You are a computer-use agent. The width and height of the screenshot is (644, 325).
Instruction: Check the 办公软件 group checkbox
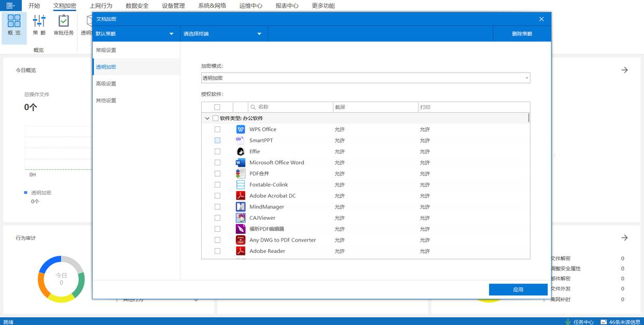pos(216,118)
